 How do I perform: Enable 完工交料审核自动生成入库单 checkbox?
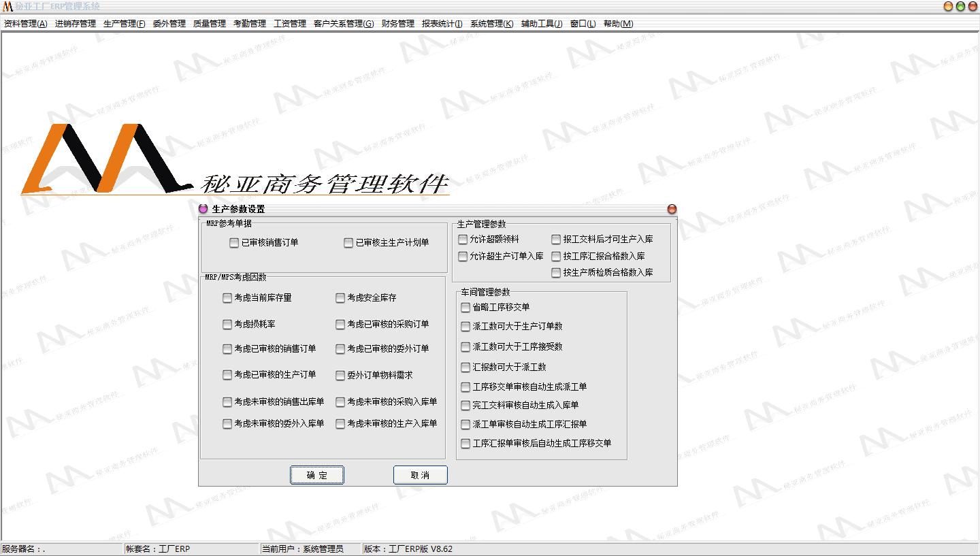click(x=465, y=405)
